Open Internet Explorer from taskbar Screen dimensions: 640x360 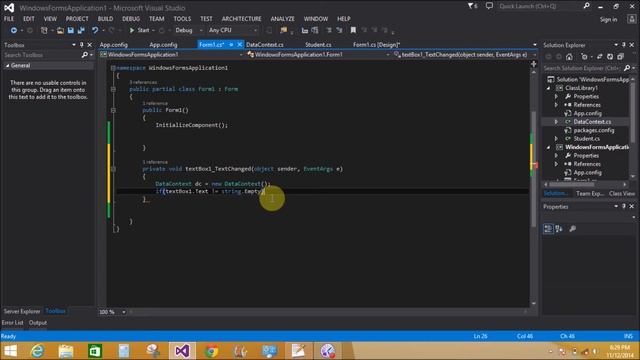(x=37, y=351)
